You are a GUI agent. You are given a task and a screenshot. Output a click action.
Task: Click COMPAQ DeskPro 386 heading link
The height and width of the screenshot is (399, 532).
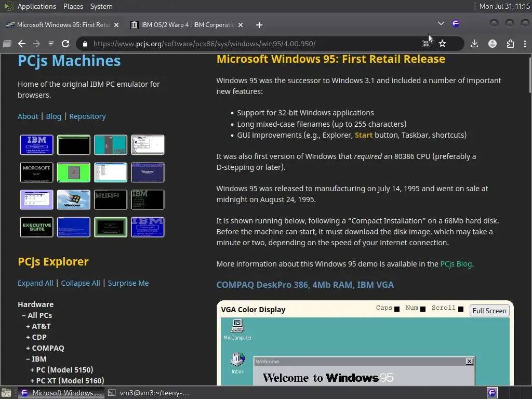pos(305,285)
